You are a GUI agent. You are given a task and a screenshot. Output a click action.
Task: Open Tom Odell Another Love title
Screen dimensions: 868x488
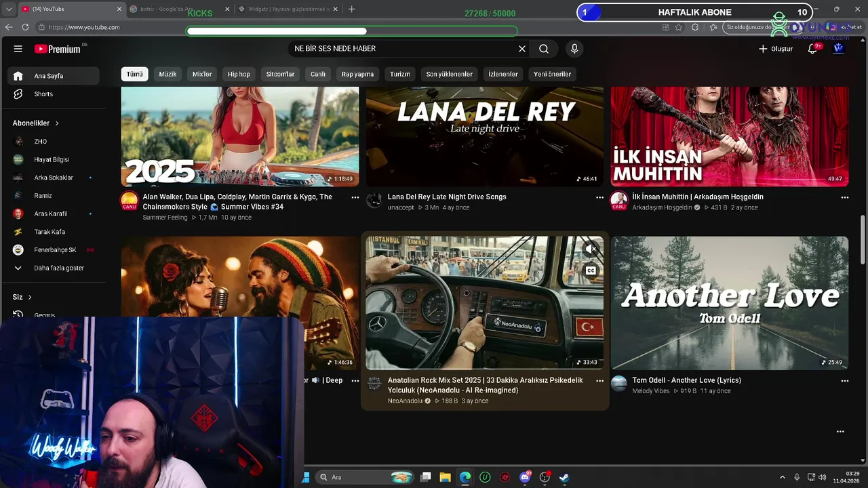tap(686, 380)
